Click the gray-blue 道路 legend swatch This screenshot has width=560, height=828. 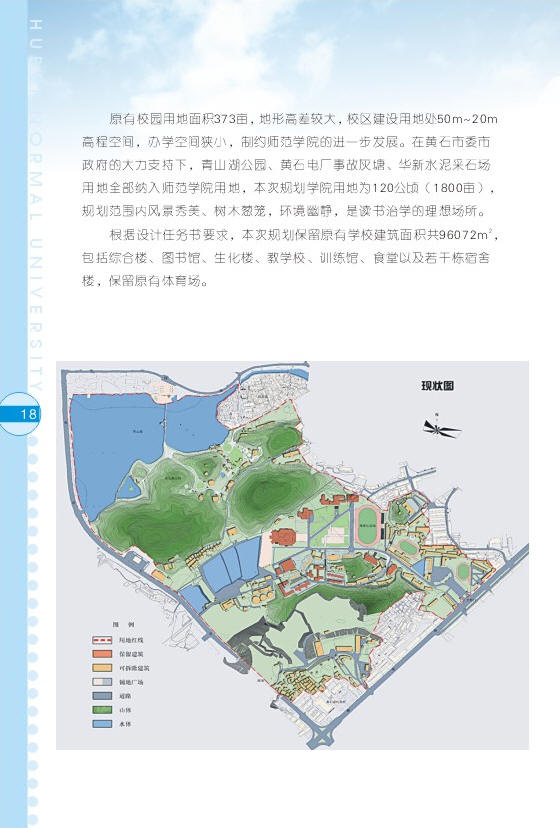point(102,696)
